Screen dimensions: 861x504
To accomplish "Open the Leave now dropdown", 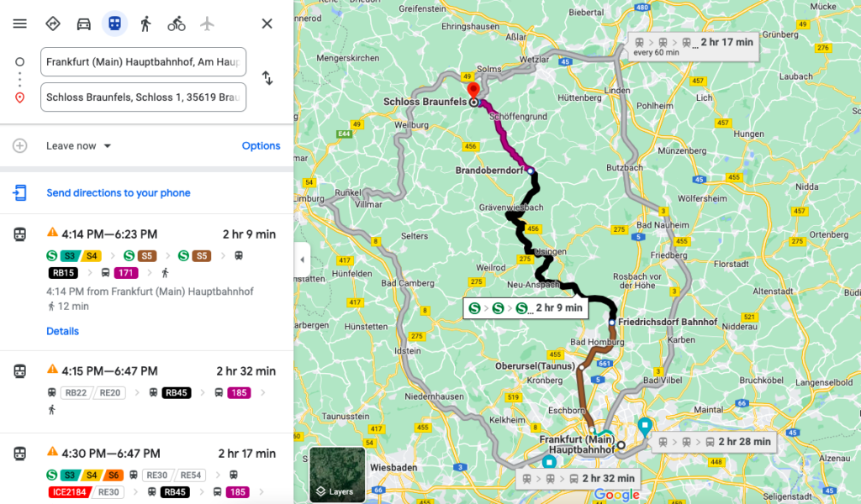I will coord(78,146).
